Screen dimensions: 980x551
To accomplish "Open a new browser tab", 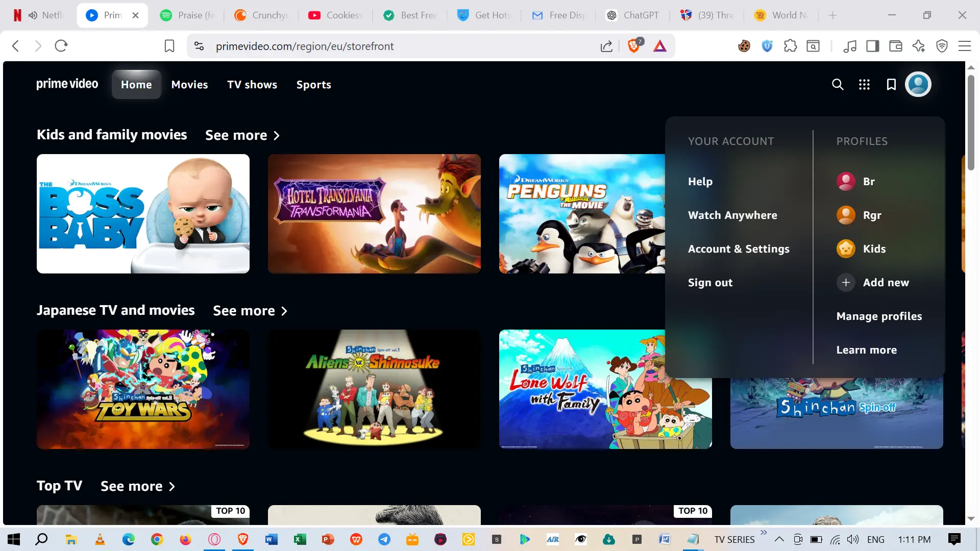I will tap(832, 15).
